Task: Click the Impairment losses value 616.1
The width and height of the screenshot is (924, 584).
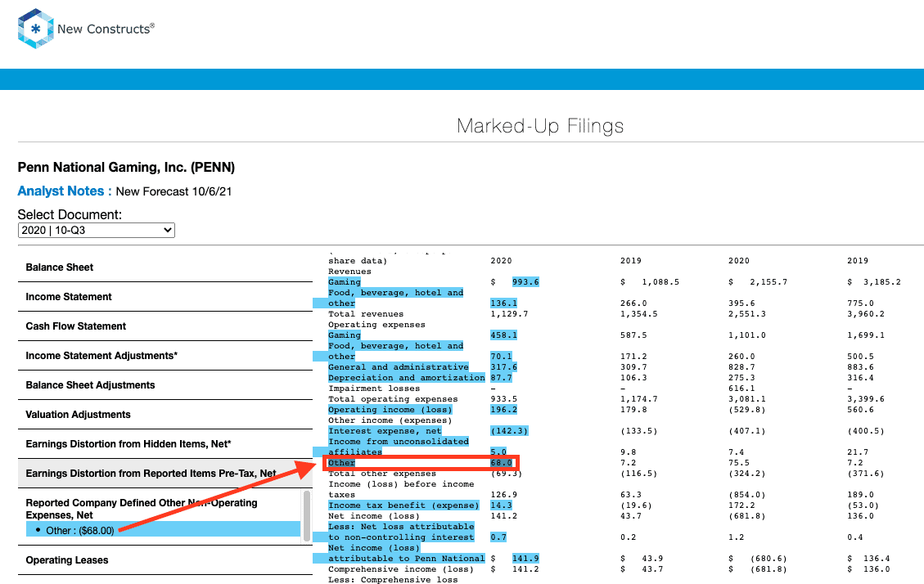Action: coord(741,388)
